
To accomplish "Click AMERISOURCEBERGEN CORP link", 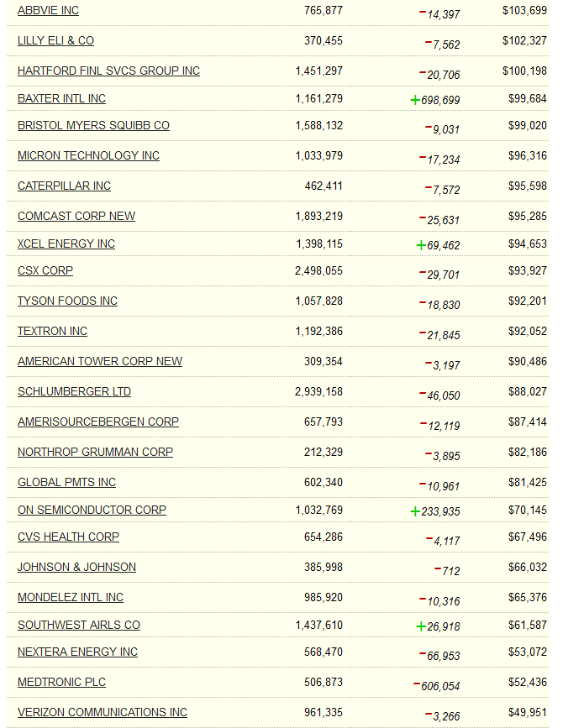I will click(x=98, y=422).
